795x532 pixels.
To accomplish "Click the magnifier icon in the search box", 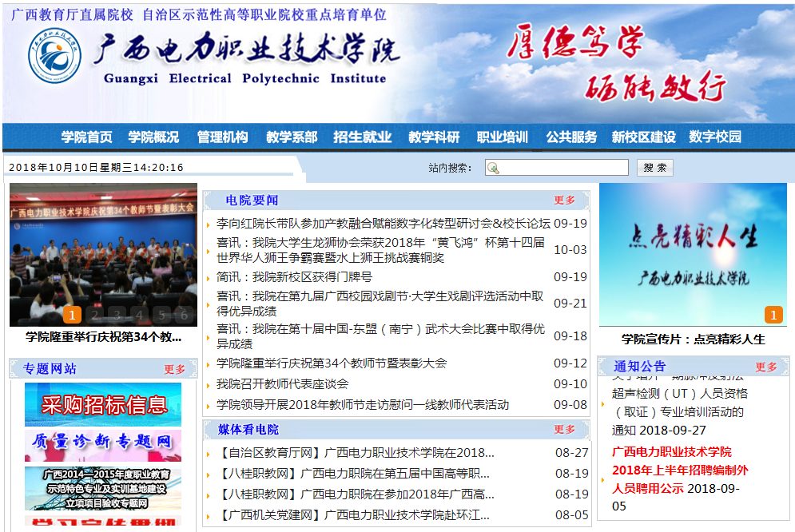I will 493,168.
